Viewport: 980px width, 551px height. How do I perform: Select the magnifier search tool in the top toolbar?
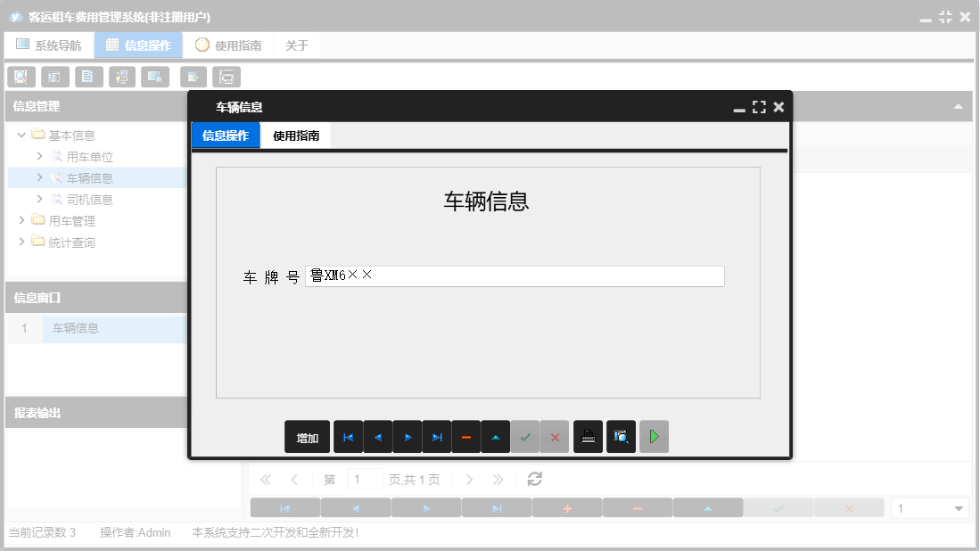point(21,77)
